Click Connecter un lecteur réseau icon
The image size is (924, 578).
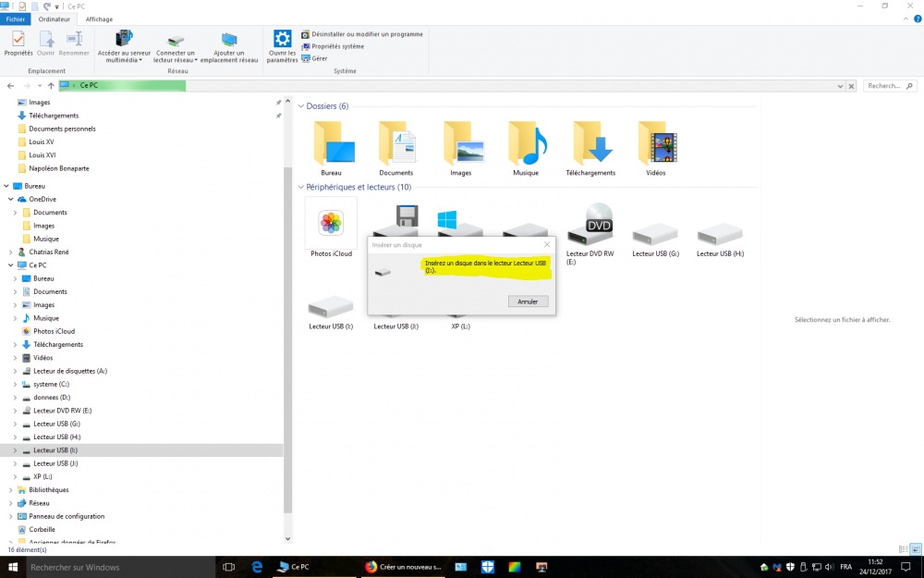[176, 42]
